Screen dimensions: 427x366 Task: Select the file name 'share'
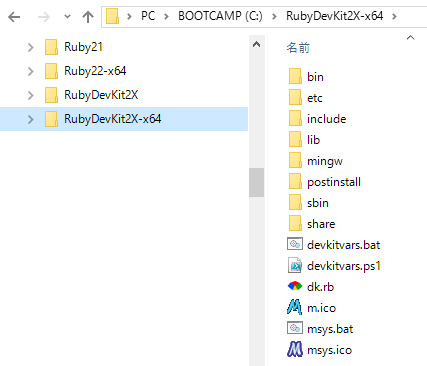point(321,224)
